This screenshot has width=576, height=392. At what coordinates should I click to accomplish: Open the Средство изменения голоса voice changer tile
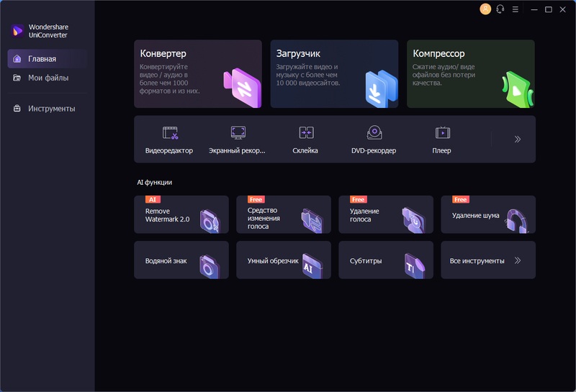(x=284, y=215)
